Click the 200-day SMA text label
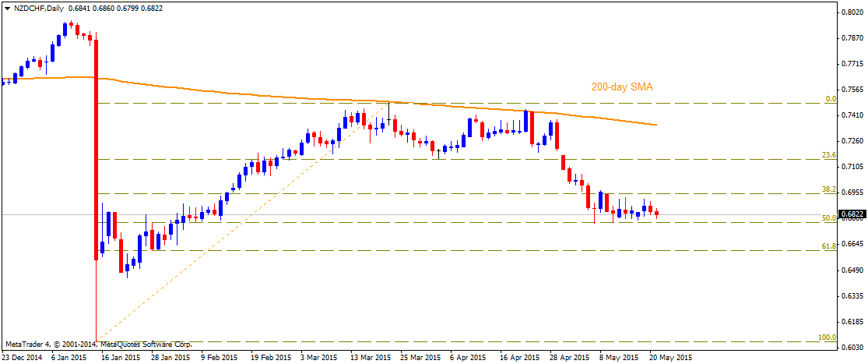868x364 pixels. pos(620,87)
